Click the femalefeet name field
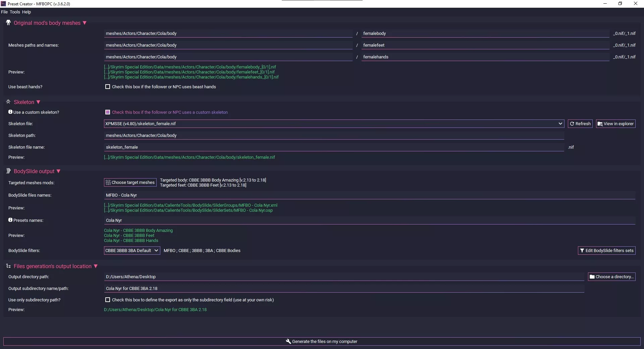The height and width of the screenshot is (349, 644). [485, 45]
